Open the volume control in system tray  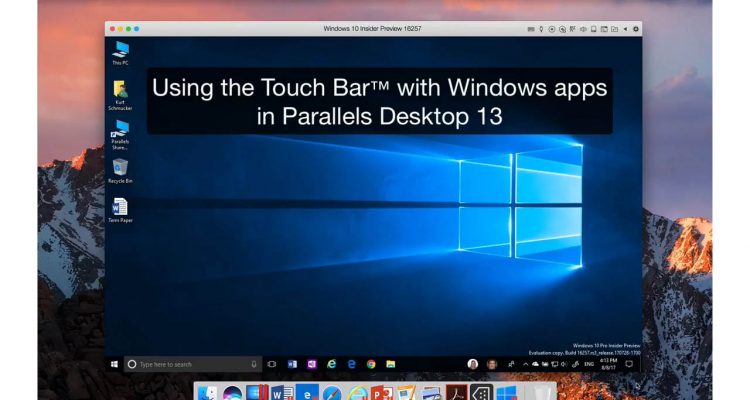click(564, 364)
